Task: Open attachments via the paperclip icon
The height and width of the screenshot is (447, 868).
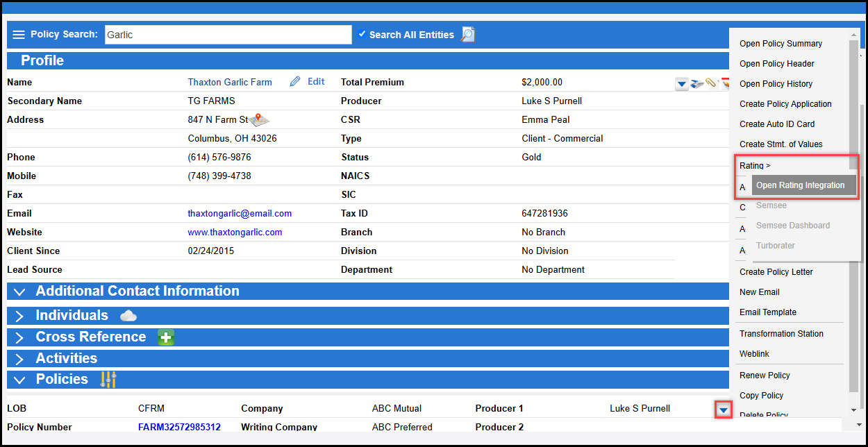Action: [710, 83]
